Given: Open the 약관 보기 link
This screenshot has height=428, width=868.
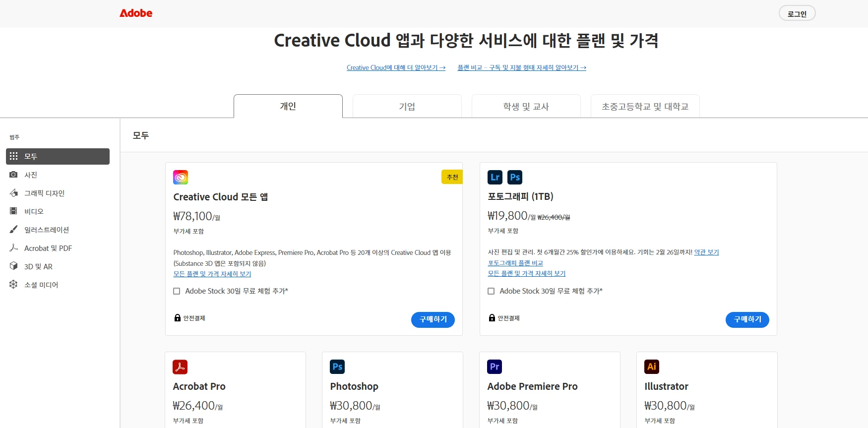Looking at the screenshot, I should tap(706, 252).
